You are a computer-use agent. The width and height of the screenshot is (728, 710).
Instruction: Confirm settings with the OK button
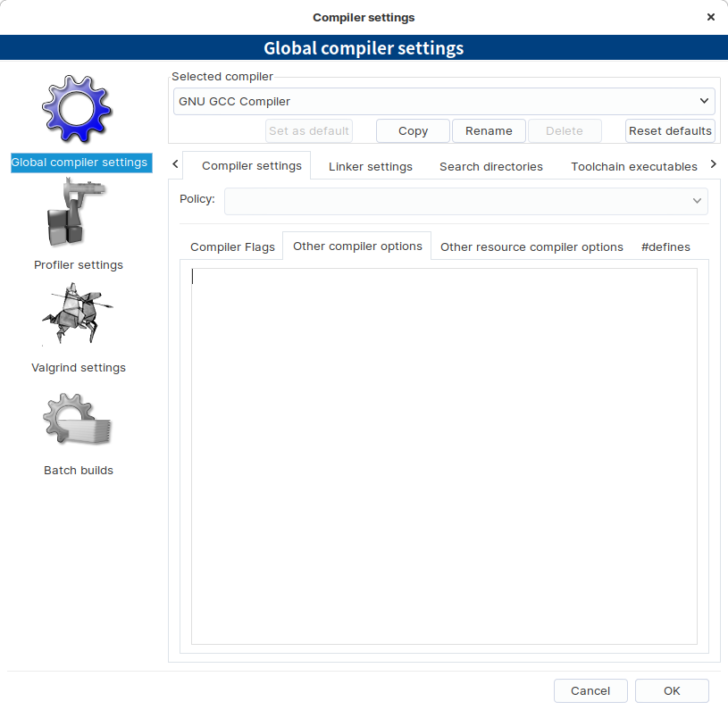click(672, 690)
